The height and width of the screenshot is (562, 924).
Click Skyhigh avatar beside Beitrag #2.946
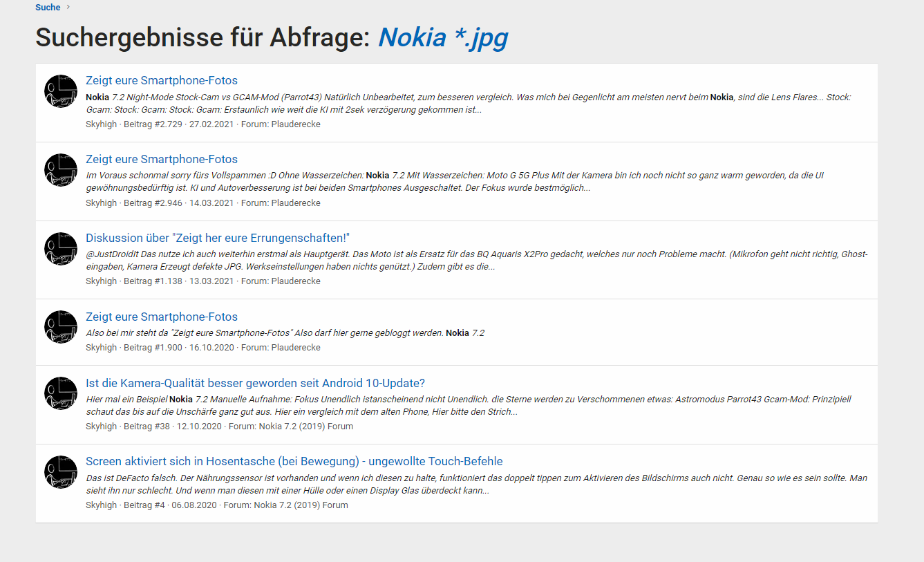[61, 170]
